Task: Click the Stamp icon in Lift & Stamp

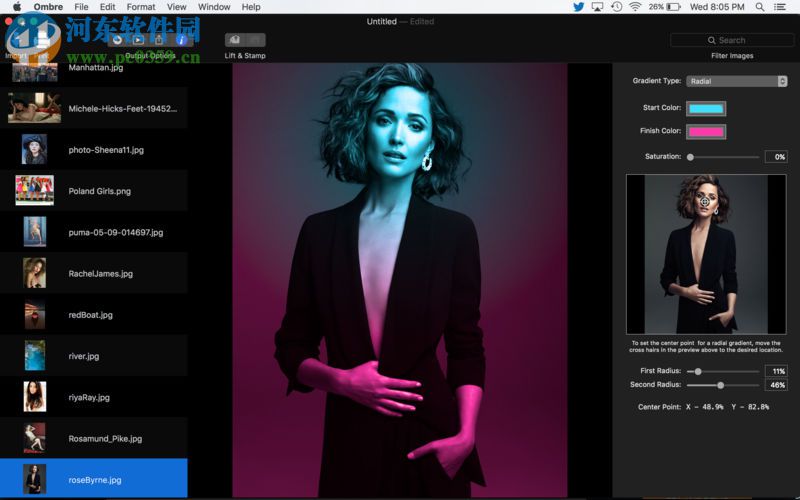Action: (x=256, y=40)
